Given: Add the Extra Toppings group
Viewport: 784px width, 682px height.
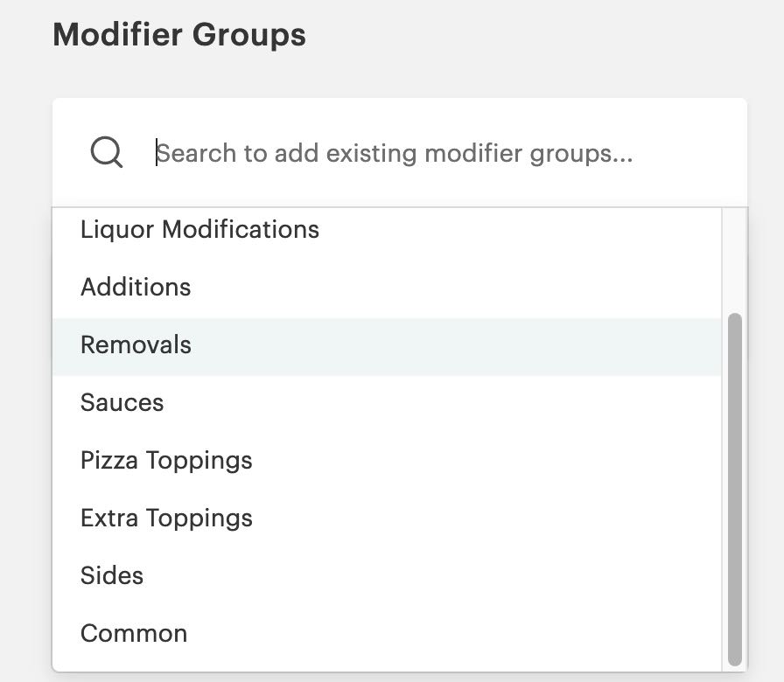Looking at the screenshot, I should click(166, 518).
